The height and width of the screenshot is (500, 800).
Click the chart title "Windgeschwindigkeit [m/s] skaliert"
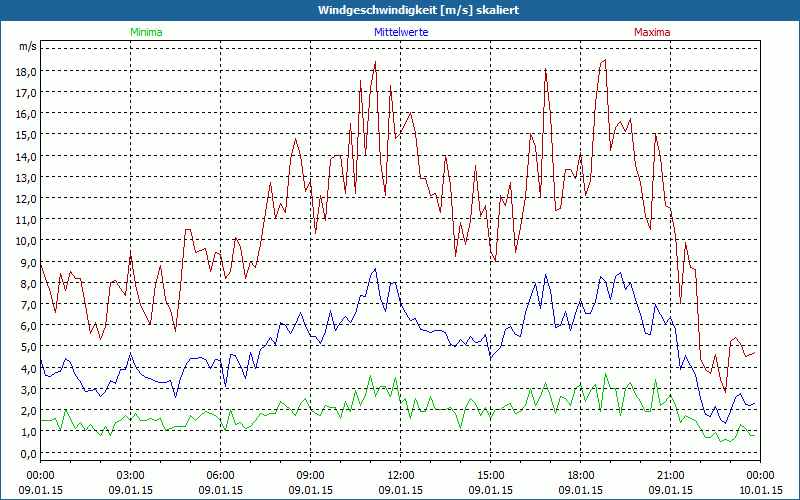[x=418, y=10]
